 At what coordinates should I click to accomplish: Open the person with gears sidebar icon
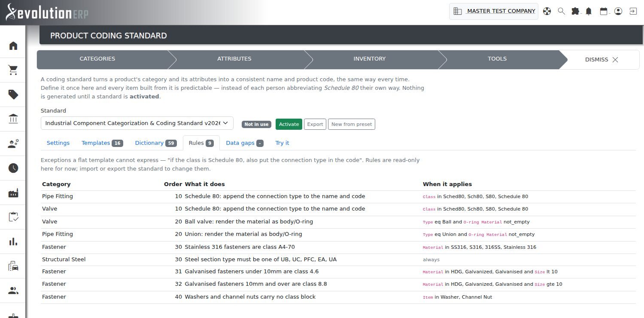[x=13, y=144]
